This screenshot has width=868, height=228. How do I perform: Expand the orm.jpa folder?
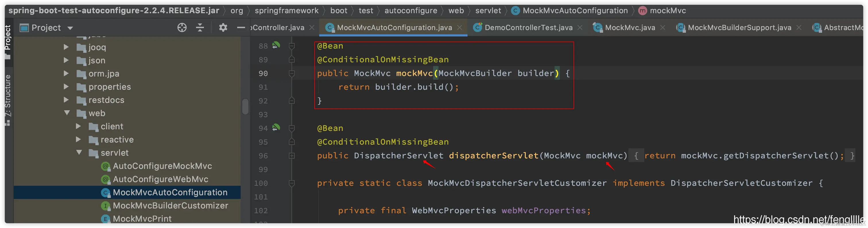coord(66,73)
